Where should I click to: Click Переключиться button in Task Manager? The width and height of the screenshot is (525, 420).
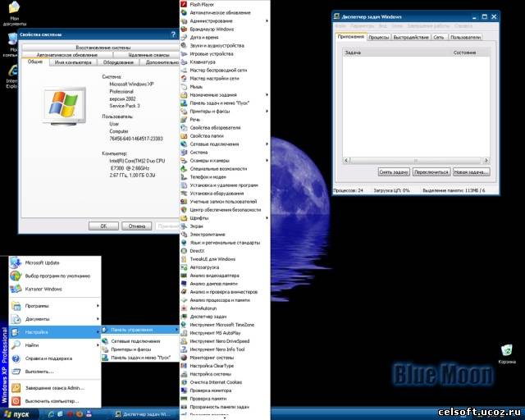431,171
